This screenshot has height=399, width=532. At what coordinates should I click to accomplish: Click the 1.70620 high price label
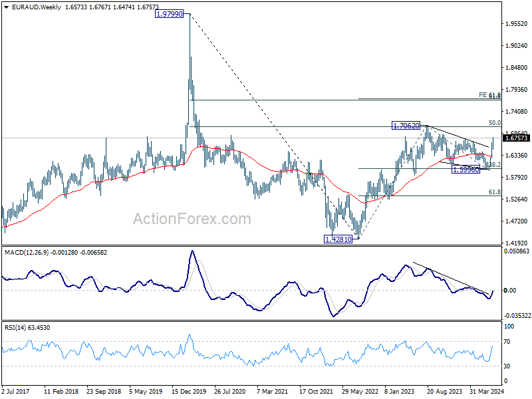pyautogui.click(x=406, y=126)
